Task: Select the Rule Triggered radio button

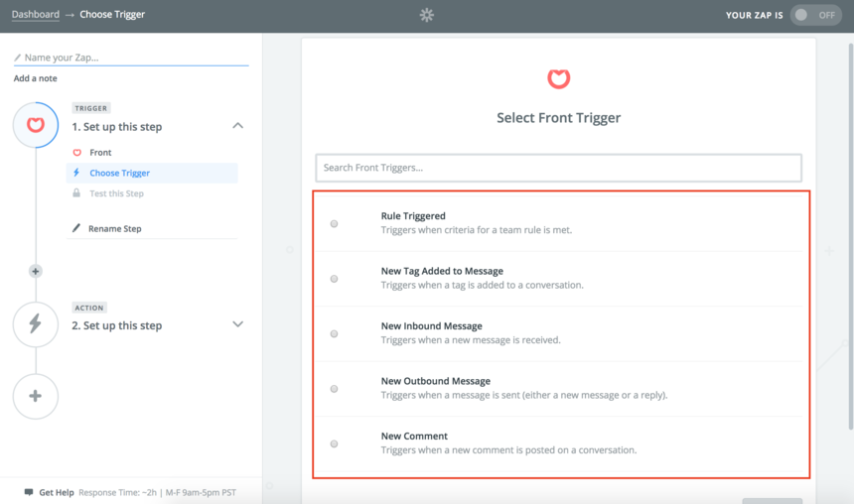Action: (334, 223)
